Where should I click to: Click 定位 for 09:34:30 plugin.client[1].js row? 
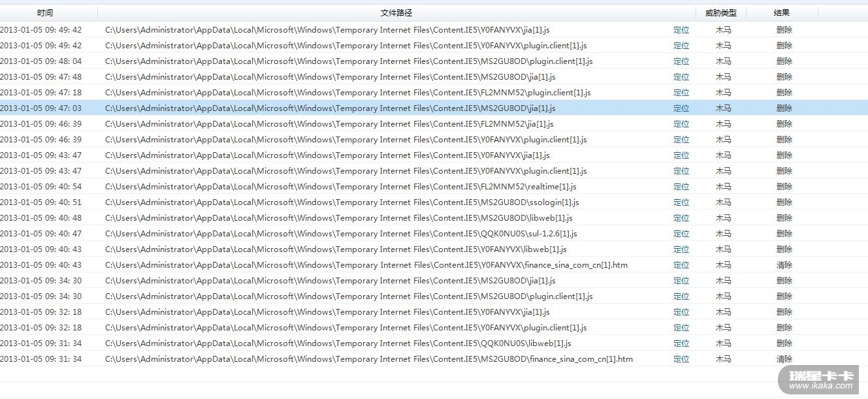click(x=681, y=296)
